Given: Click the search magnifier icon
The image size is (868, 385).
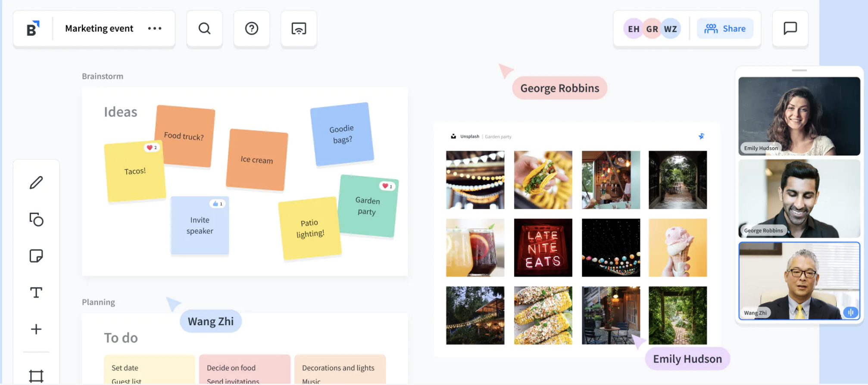Looking at the screenshot, I should tap(205, 28).
